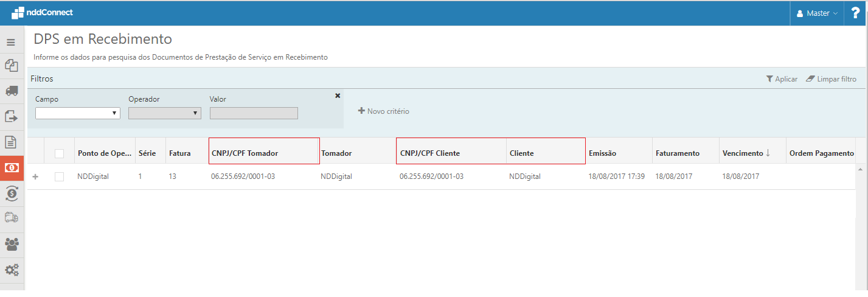This screenshot has width=868, height=297.
Task: Open the Campo dropdown
Action: 77,113
